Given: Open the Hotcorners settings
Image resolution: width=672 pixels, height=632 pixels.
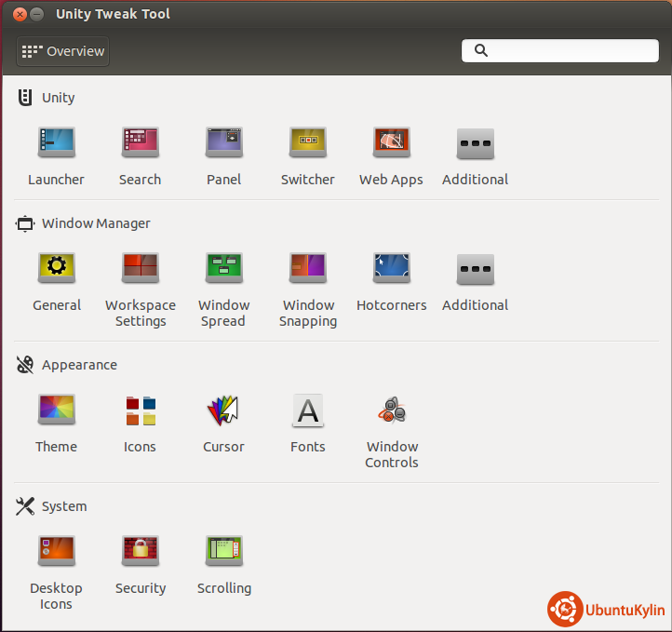Looking at the screenshot, I should (x=391, y=269).
